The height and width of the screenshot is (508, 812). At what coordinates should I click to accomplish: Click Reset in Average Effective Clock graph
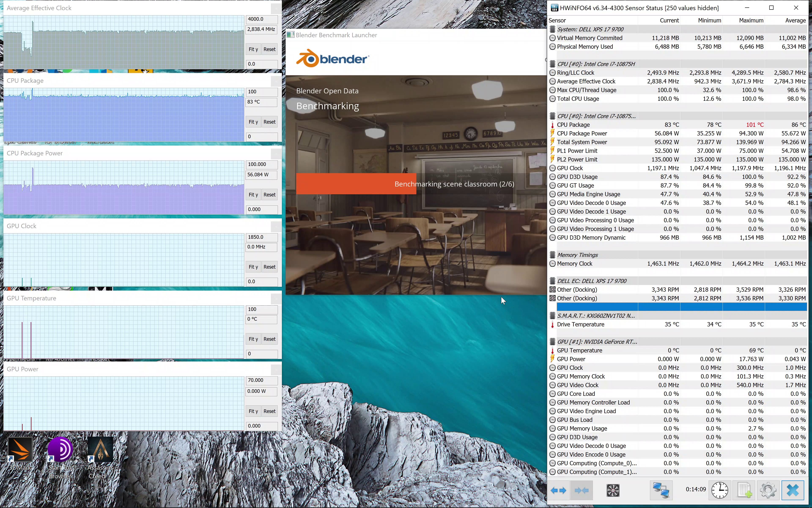[x=269, y=49]
